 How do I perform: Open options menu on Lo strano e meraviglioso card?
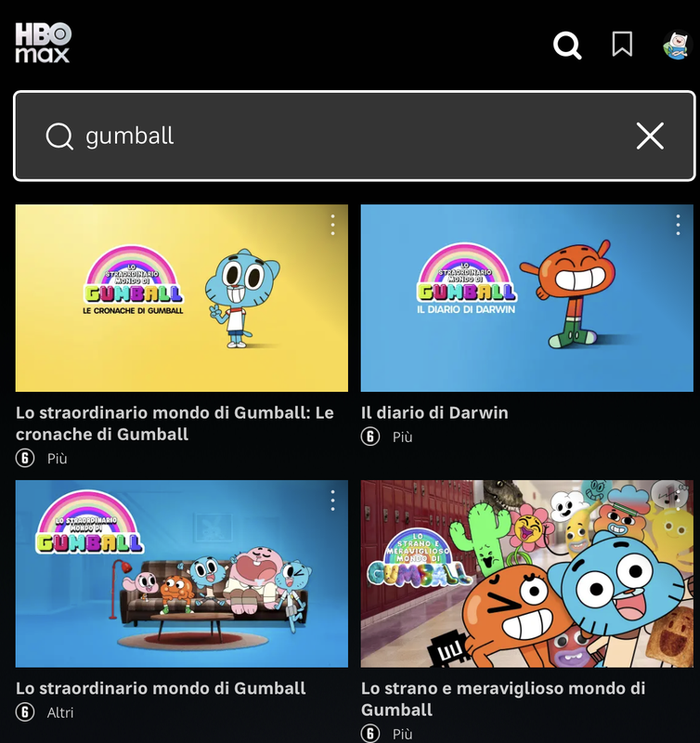click(679, 501)
